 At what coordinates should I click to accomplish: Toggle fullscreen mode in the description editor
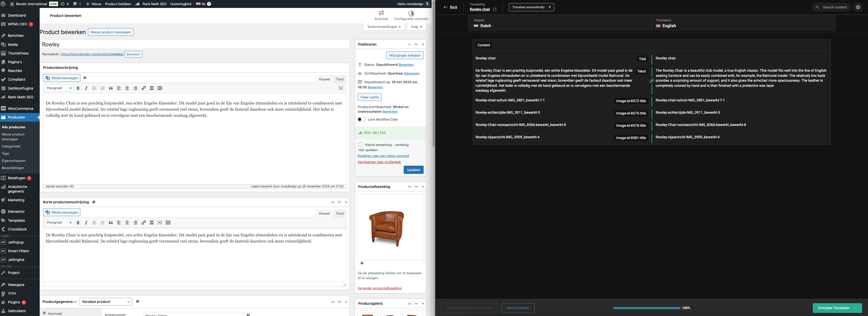coord(341,88)
